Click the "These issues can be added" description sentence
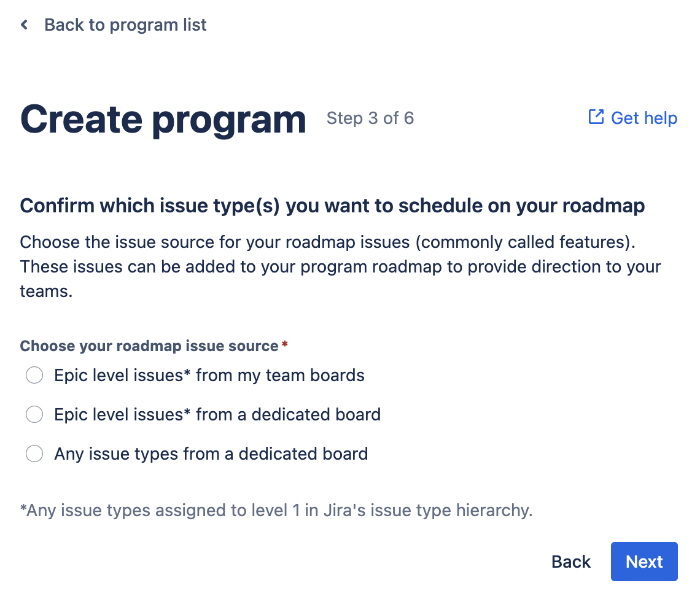 340,268
